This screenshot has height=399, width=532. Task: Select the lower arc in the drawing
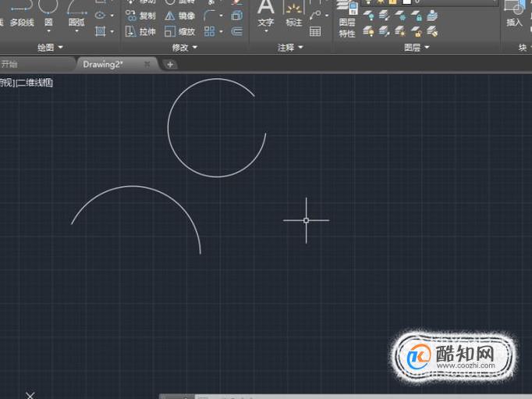pyautogui.click(x=133, y=187)
